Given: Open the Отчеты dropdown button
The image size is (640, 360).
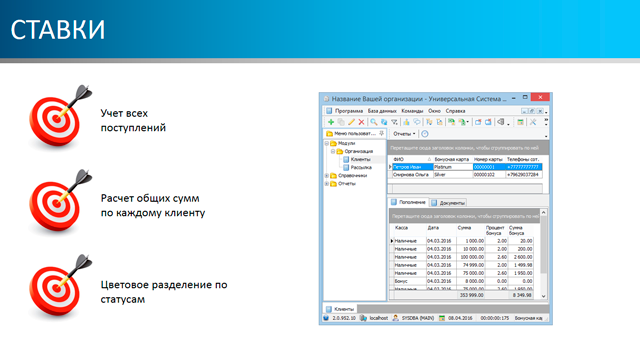Looking at the screenshot, I should [x=404, y=134].
